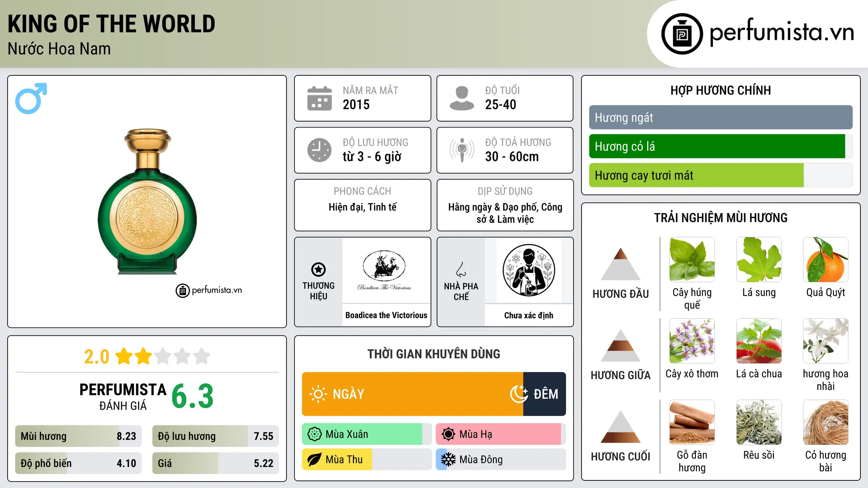The image size is (868, 488).
Task: Click the Hương giữa pyramid icon
Action: pyautogui.click(x=621, y=345)
